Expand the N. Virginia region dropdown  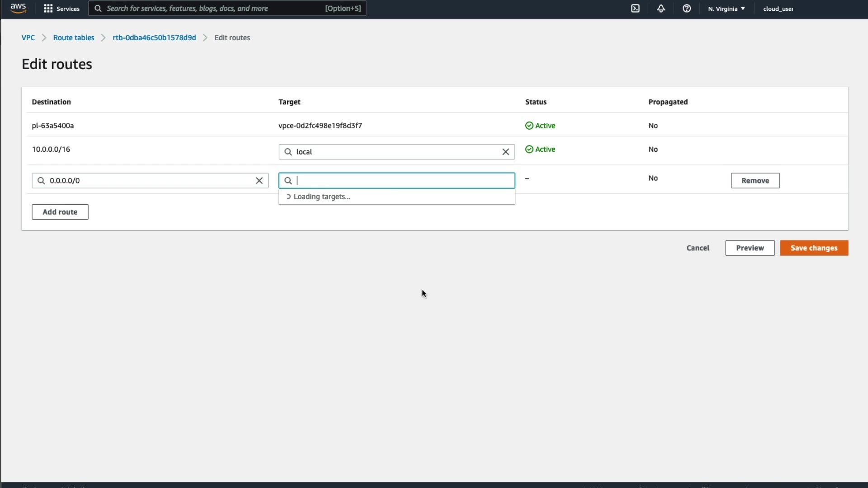pyautogui.click(x=726, y=9)
